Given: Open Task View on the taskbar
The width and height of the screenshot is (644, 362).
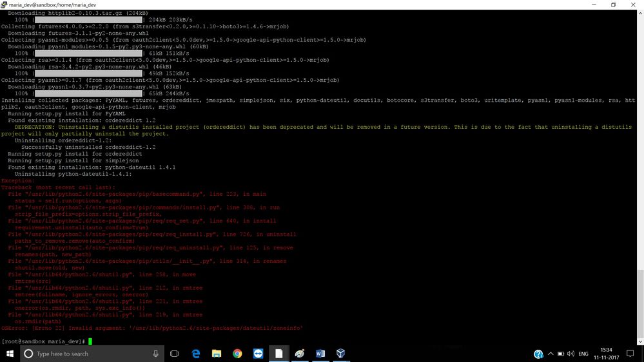Looking at the screenshot, I should coord(174,354).
